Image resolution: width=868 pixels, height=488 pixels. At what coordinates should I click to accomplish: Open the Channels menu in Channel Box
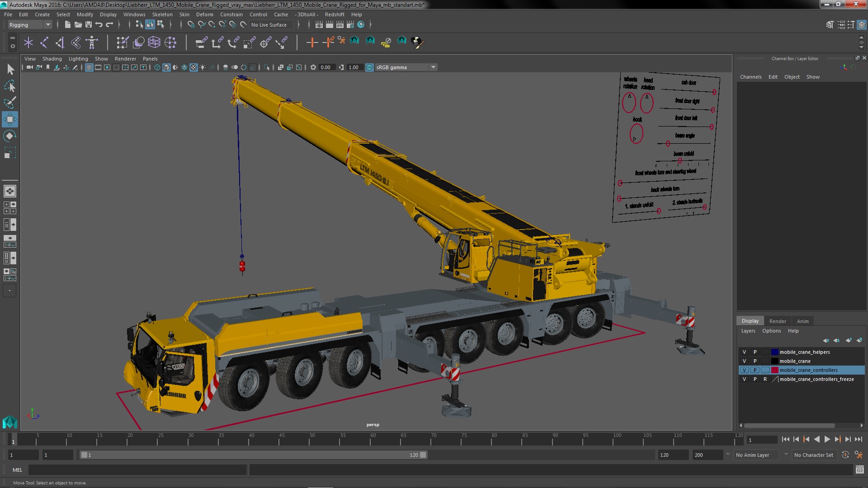(x=750, y=77)
